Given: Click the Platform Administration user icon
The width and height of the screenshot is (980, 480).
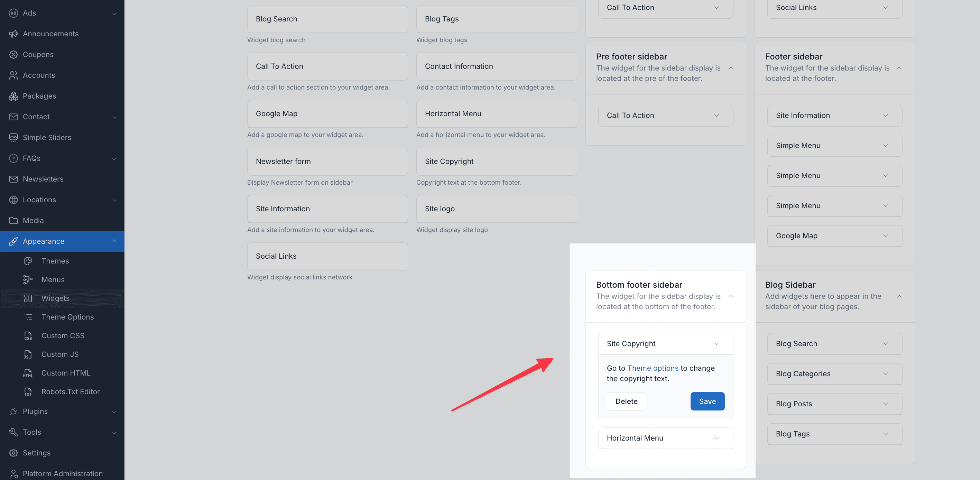Looking at the screenshot, I should pyautogui.click(x=13, y=473).
